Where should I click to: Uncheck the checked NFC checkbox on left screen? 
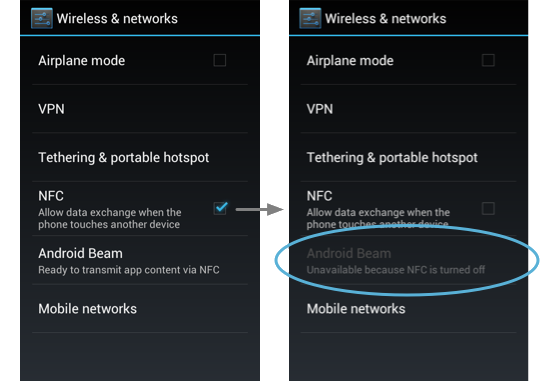220,208
